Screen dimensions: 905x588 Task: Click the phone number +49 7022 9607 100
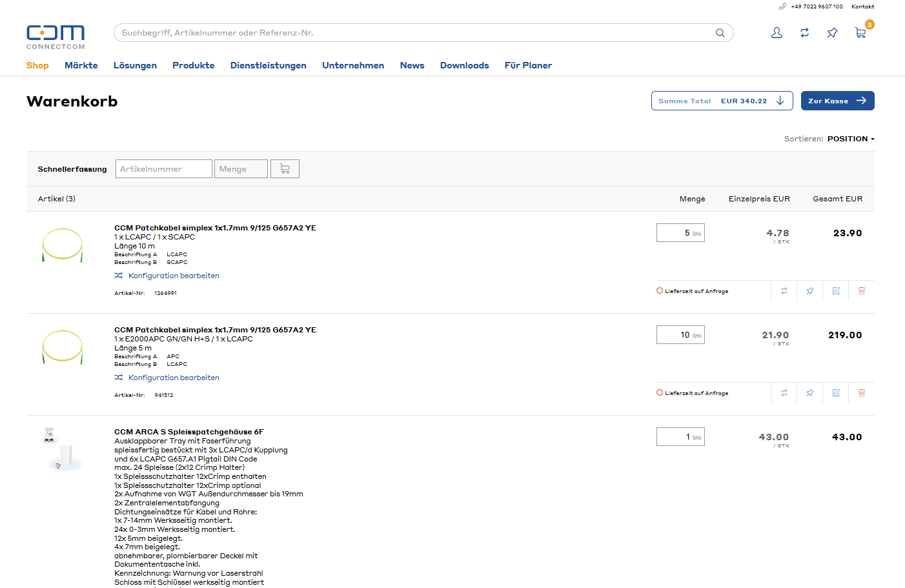point(817,6)
